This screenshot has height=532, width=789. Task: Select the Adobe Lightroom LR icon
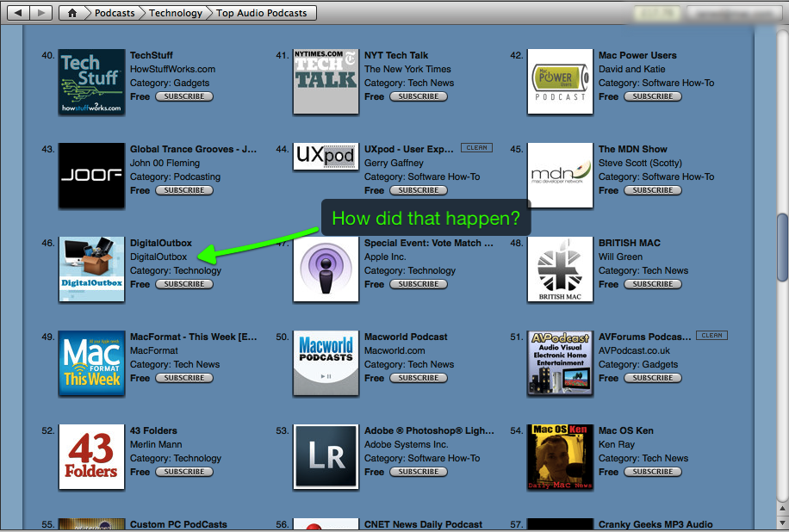(326, 457)
